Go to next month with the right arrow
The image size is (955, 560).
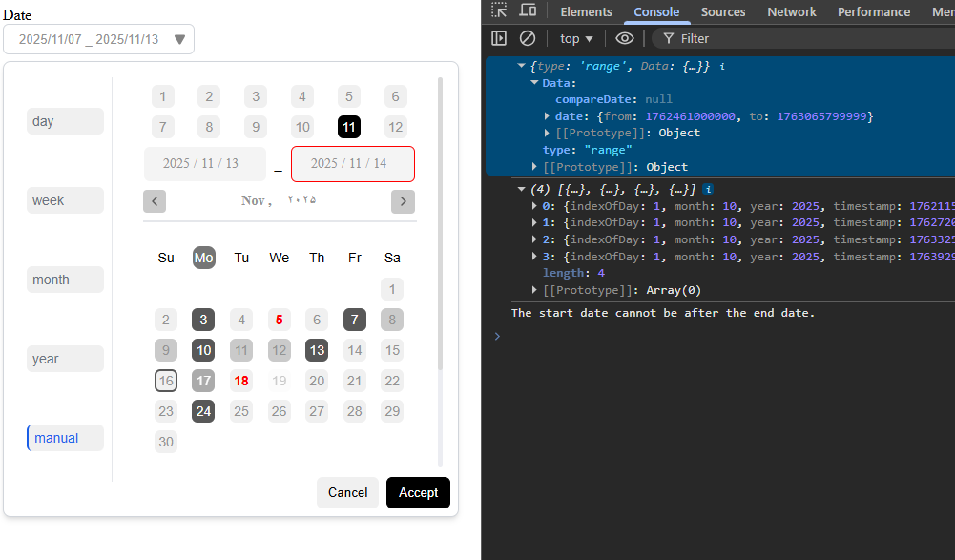(x=404, y=201)
